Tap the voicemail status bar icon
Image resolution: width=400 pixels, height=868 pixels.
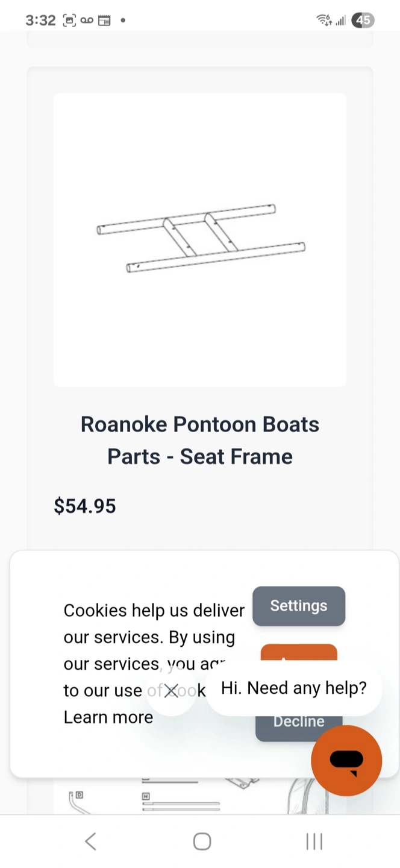87,20
